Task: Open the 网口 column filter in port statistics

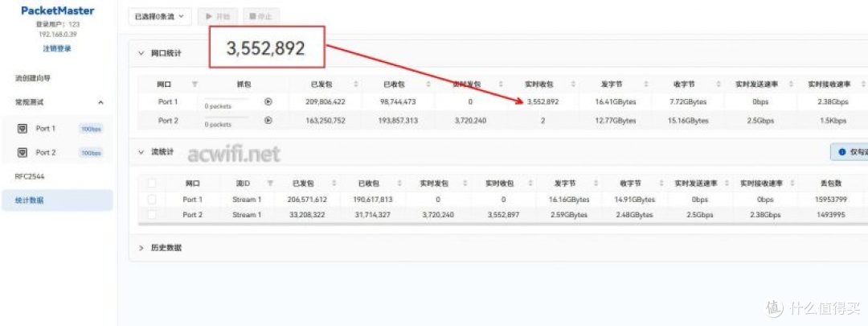Action: tap(194, 85)
